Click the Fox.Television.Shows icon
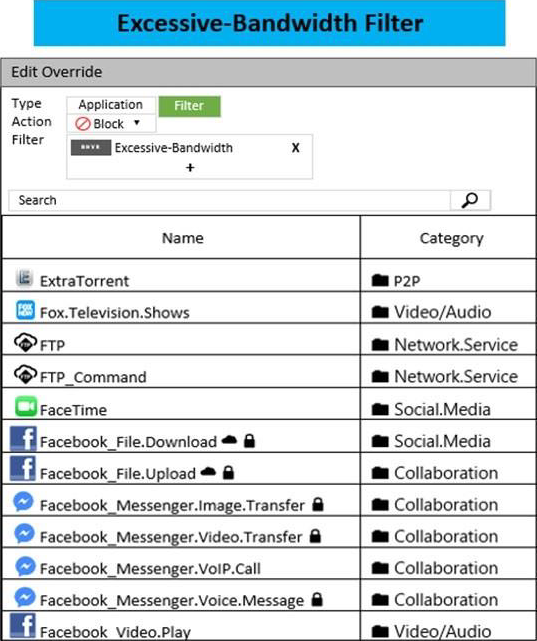 point(25,310)
